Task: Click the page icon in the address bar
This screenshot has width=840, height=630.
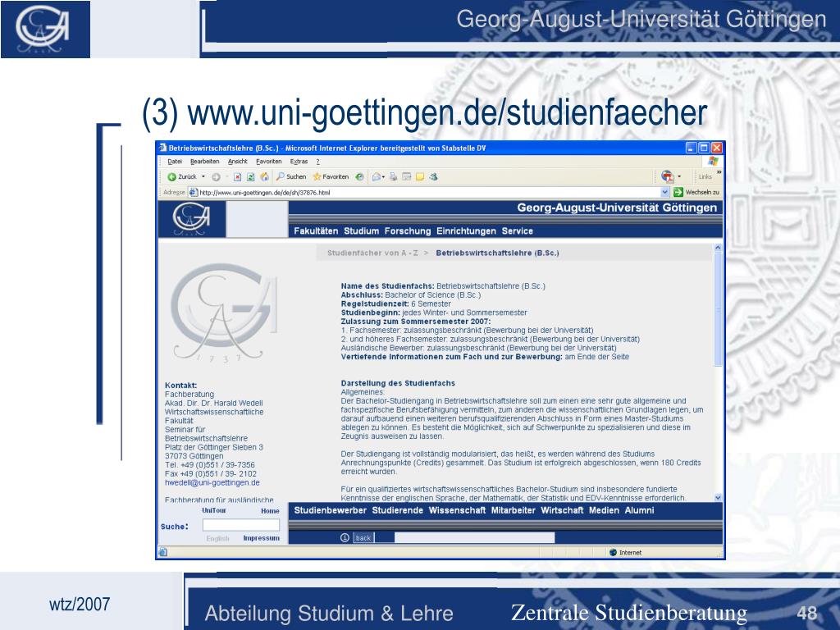Action: 194,192
